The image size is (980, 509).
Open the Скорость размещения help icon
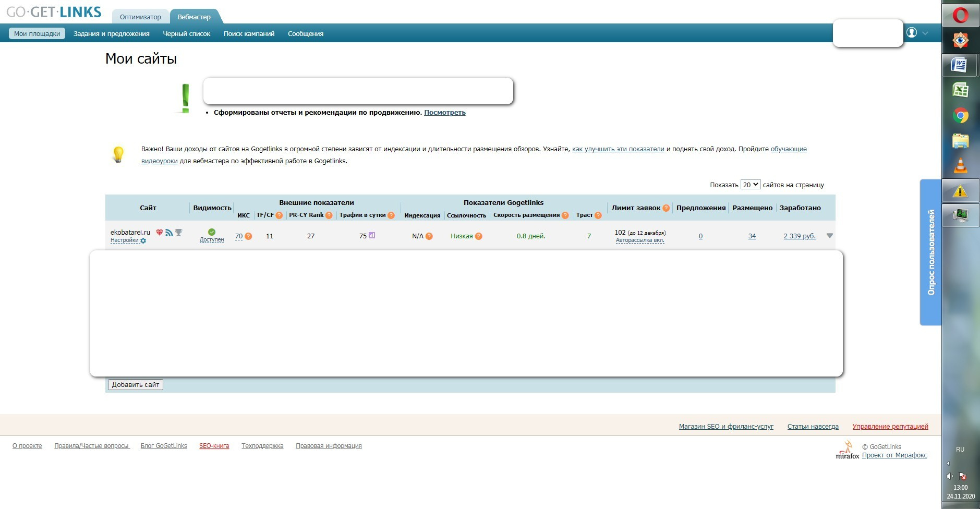click(x=565, y=215)
